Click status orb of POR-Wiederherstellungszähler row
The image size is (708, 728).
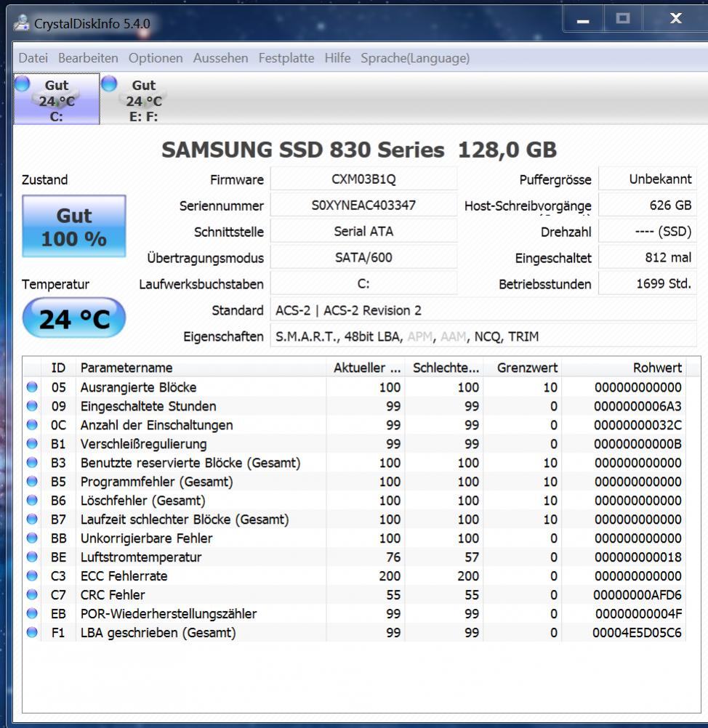[32, 613]
